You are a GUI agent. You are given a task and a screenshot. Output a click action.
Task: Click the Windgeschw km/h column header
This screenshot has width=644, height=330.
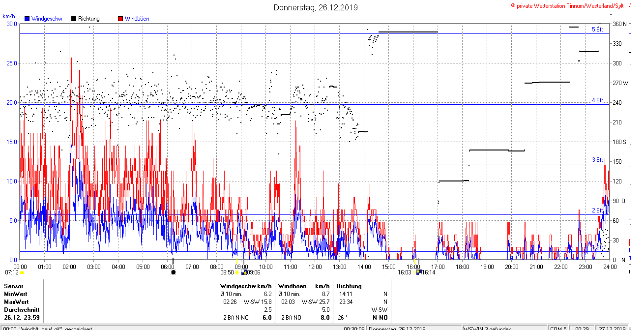[x=246, y=286]
